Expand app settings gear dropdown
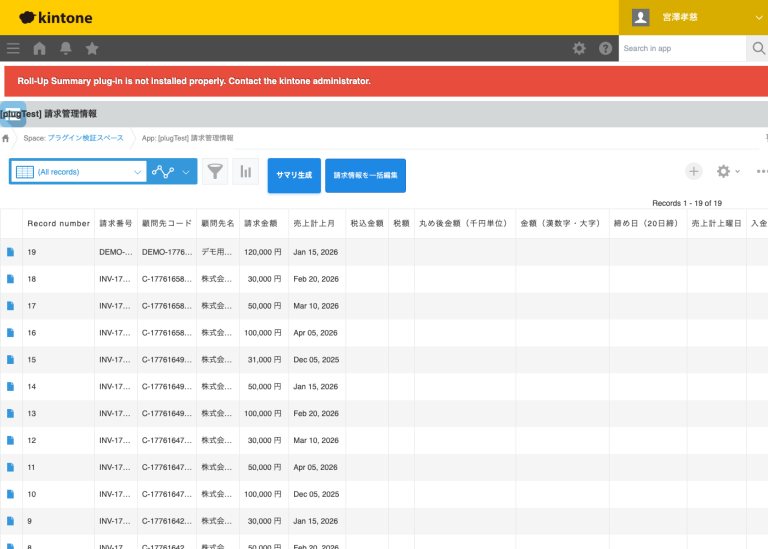768x549 pixels. (728, 172)
